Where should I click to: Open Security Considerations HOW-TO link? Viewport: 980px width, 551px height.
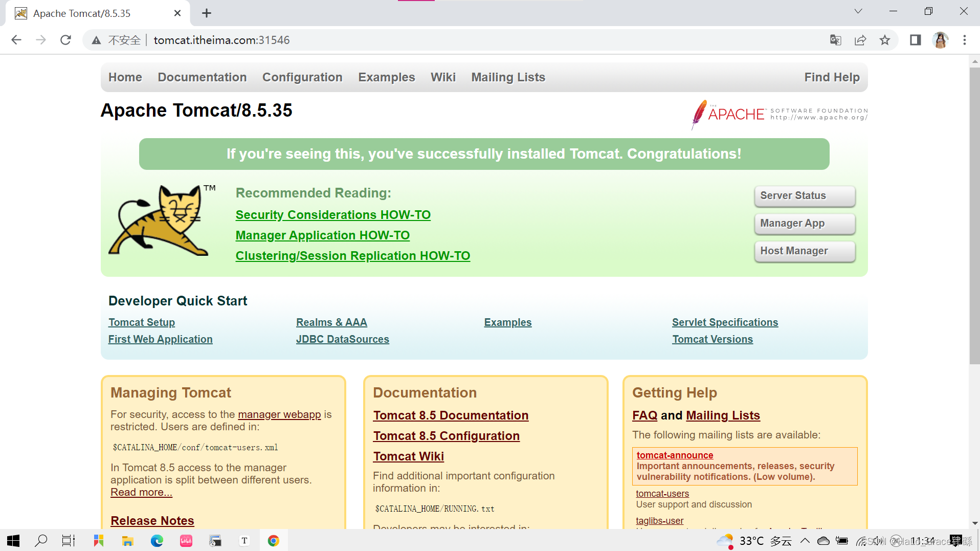click(333, 215)
